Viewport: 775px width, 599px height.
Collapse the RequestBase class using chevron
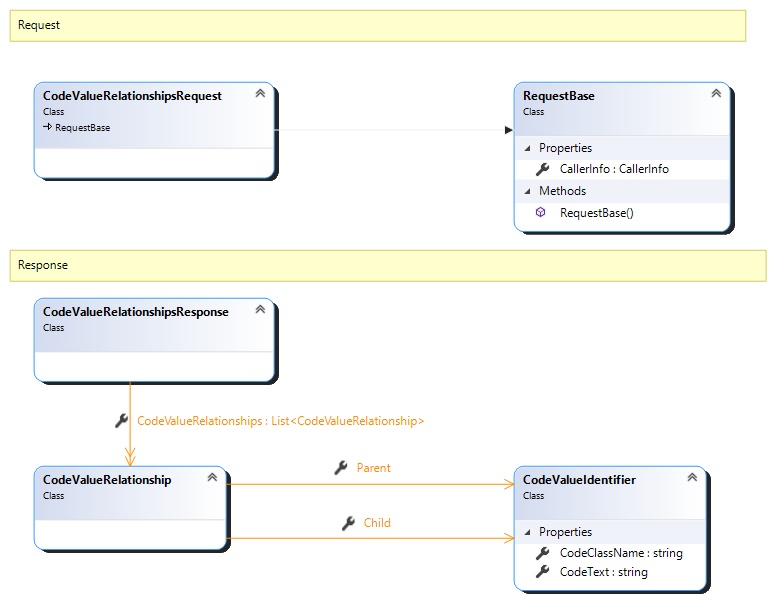pos(716,93)
